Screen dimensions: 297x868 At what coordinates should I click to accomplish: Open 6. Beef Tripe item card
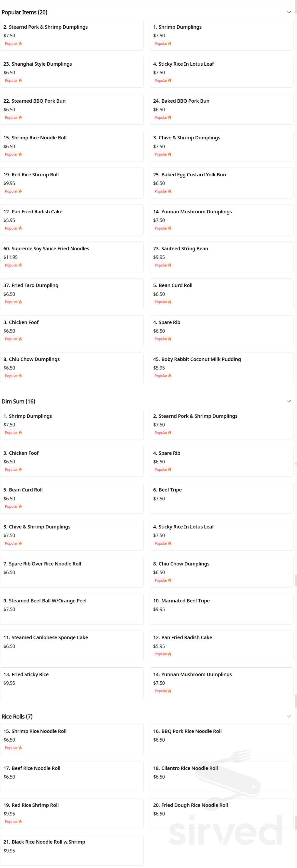[221, 498]
